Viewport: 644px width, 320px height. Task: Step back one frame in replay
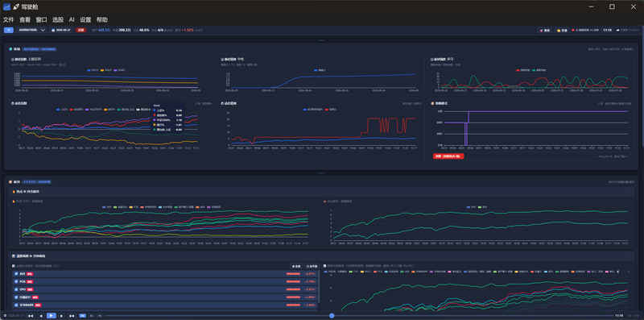41,315
